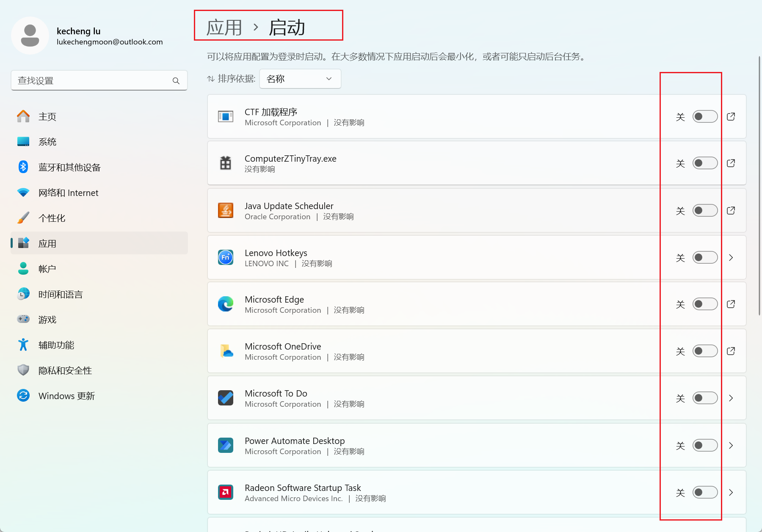Go to 系统 in the sidebar
Screen dimensions: 762x532
click(x=47, y=142)
